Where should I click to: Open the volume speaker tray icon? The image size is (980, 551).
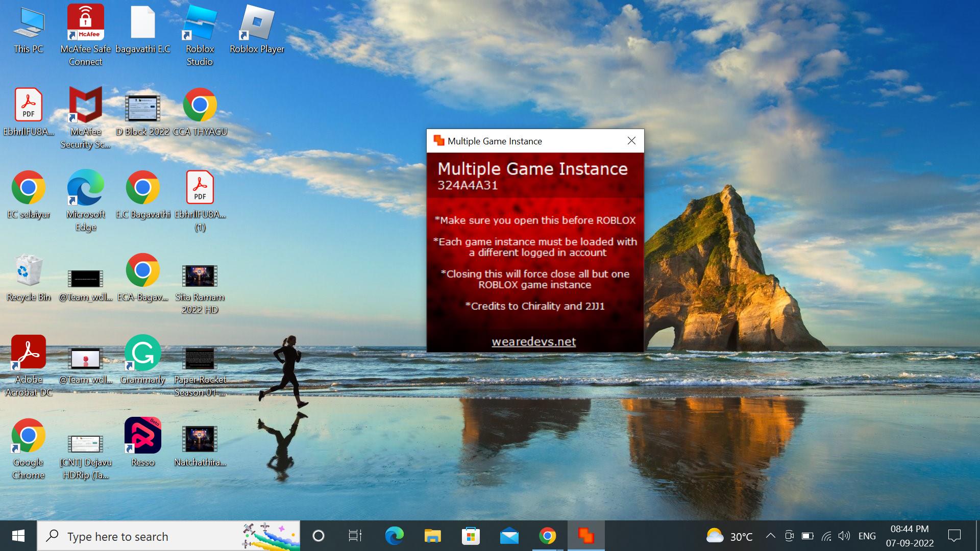click(844, 536)
